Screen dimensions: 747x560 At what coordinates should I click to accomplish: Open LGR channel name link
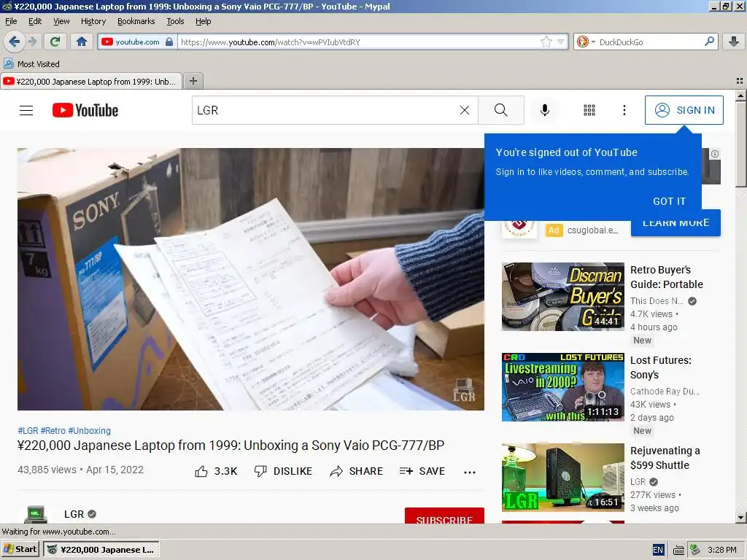[x=74, y=514]
